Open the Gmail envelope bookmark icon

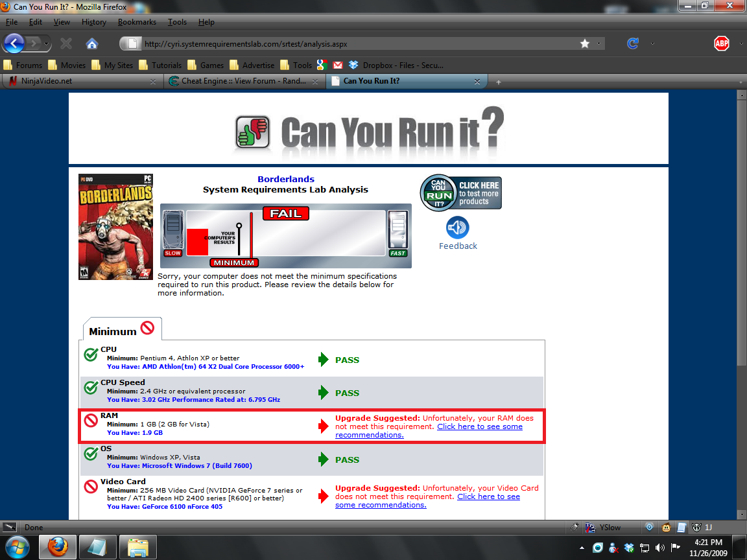coord(338,65)
